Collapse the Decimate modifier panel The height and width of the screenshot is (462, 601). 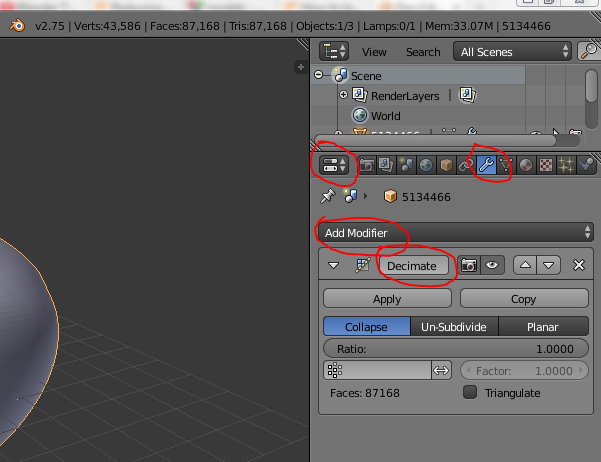click(x=333, y=265)
